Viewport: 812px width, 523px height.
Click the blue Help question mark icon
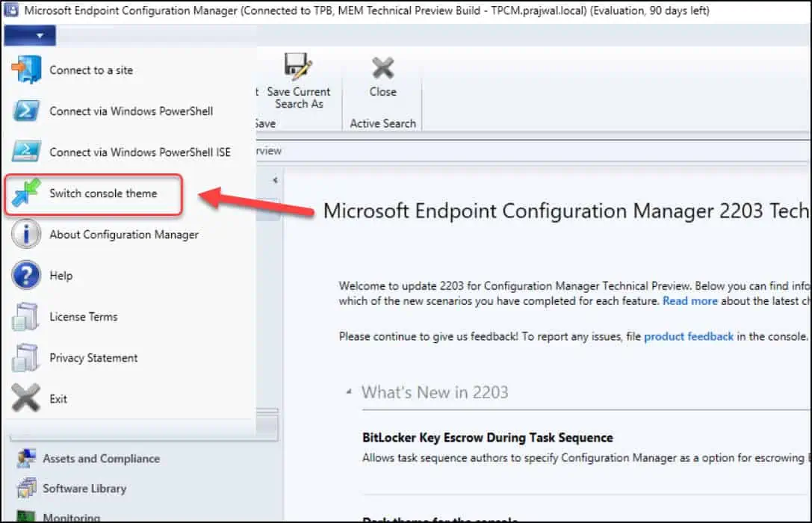tap(26, 275)
